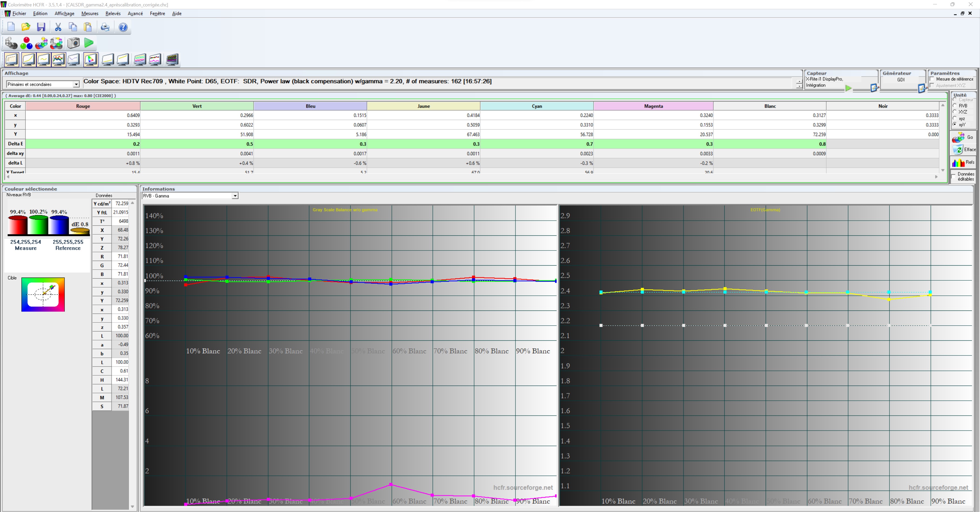Click the camera icon in the measure toolbar
This screenshot has height=512, width=980.
click(73, 43)
